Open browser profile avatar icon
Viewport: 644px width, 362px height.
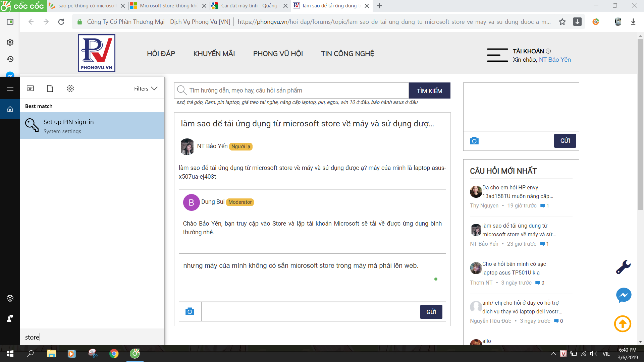[x=618, y=22]
